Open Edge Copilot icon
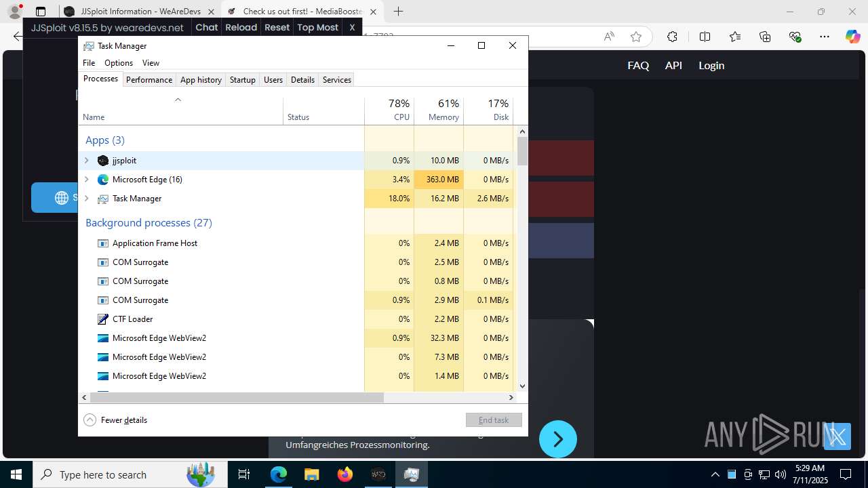This screenshot has width=868, height=488. [852, 37]
